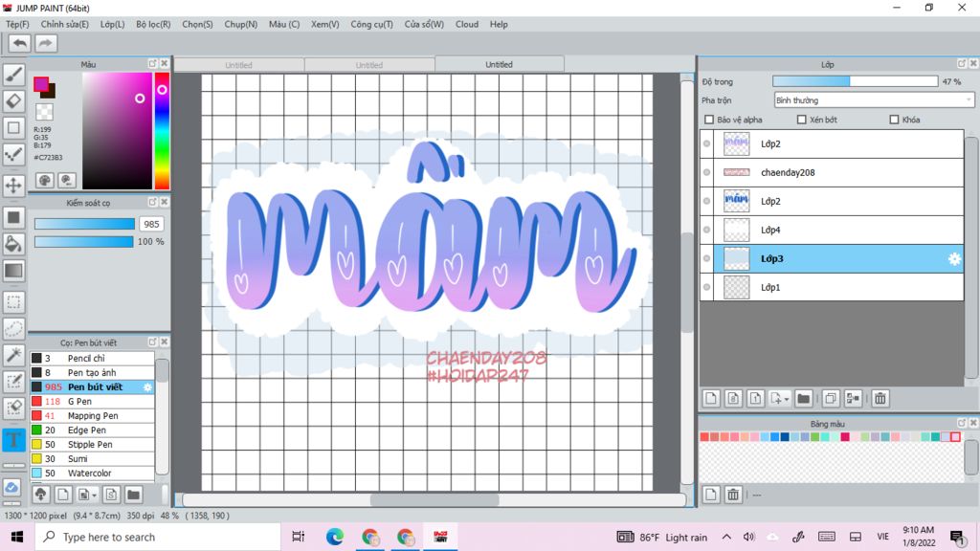Click the rainbow hue slider strip
This screenshot has height=551, width=980.
coord(162,130)
